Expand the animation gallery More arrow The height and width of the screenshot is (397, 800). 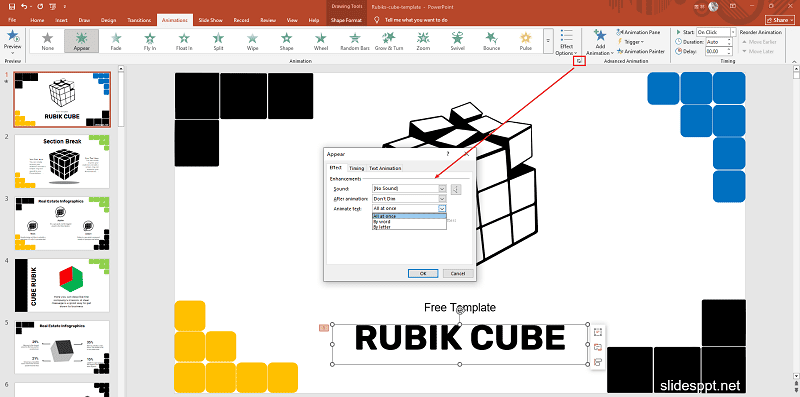(x=548, y=41)
